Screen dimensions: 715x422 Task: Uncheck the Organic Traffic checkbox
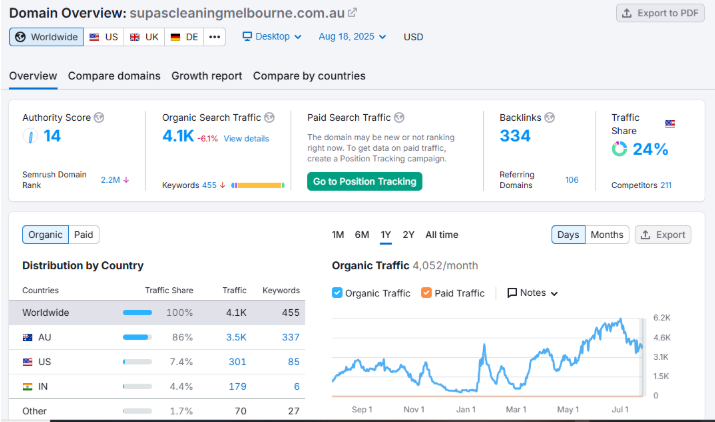[x=338, y=293]
